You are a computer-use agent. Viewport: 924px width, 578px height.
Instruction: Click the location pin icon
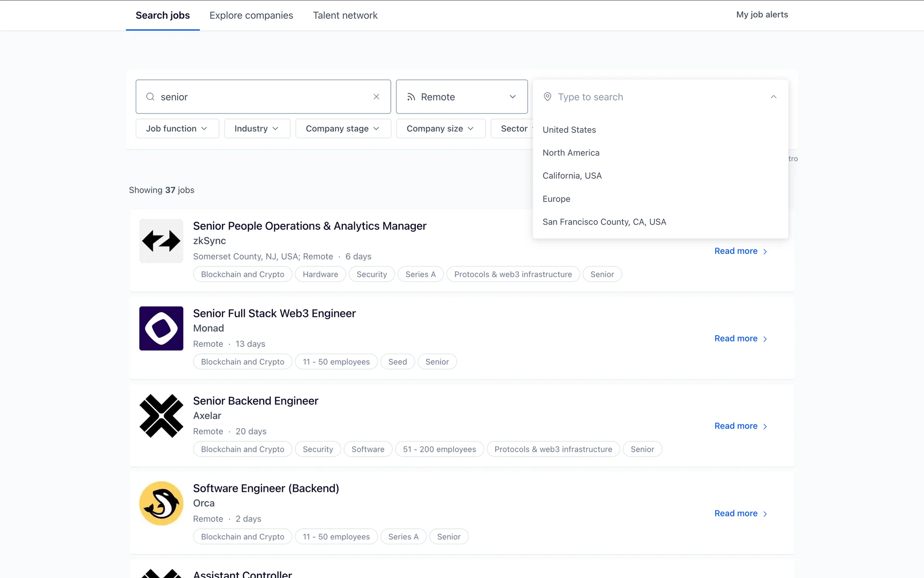[547, 97]
